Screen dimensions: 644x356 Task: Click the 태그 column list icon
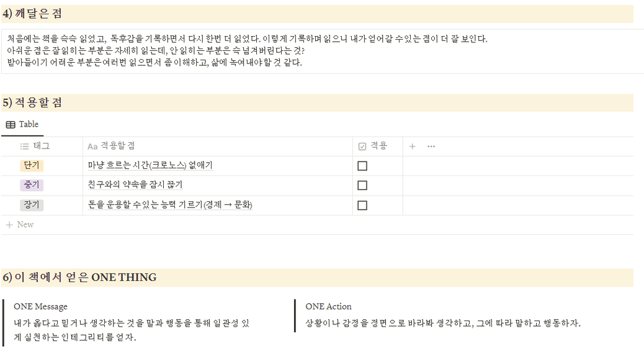(25, 147)
